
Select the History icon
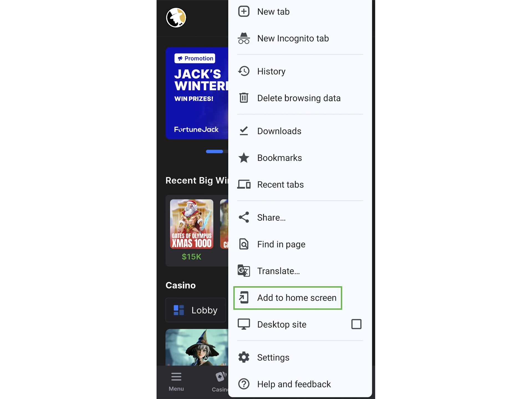[x=244, y=71]
